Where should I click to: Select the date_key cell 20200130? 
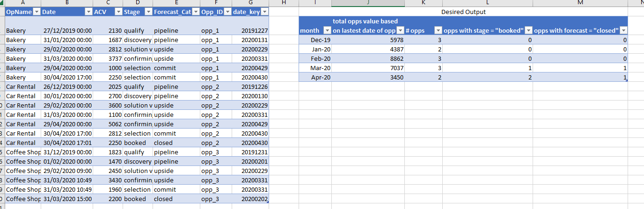pos(250,96)
